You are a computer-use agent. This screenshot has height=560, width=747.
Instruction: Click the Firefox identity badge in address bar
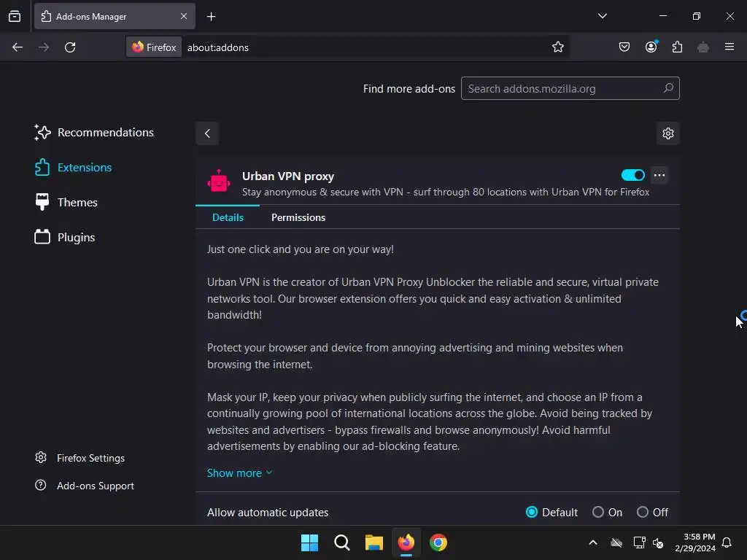[154, 47]
